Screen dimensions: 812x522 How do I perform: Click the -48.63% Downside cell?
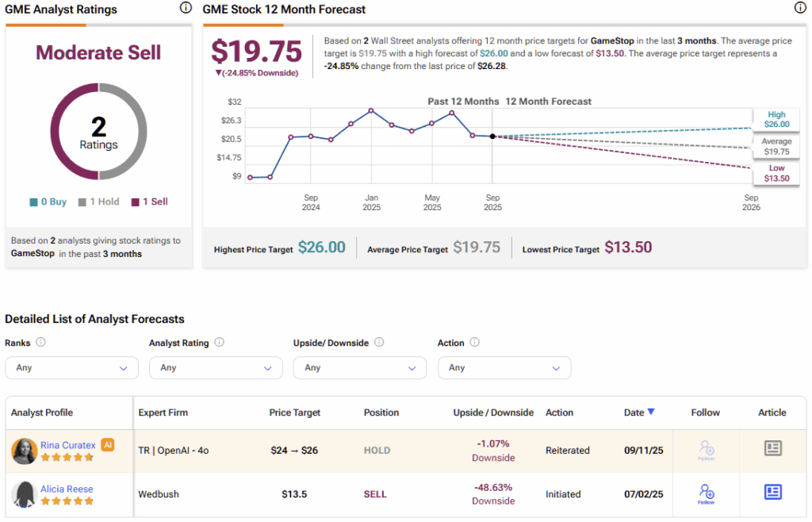[493, 494]
